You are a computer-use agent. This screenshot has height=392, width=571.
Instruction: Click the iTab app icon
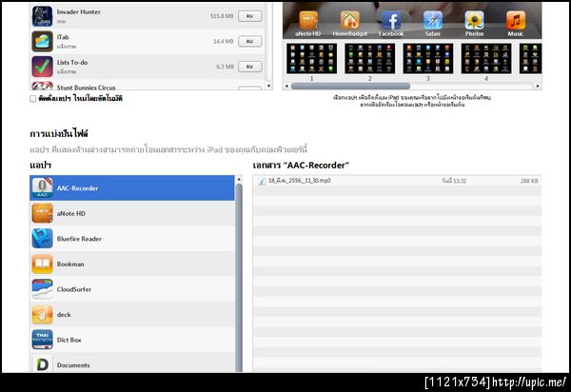click(42, 41)
